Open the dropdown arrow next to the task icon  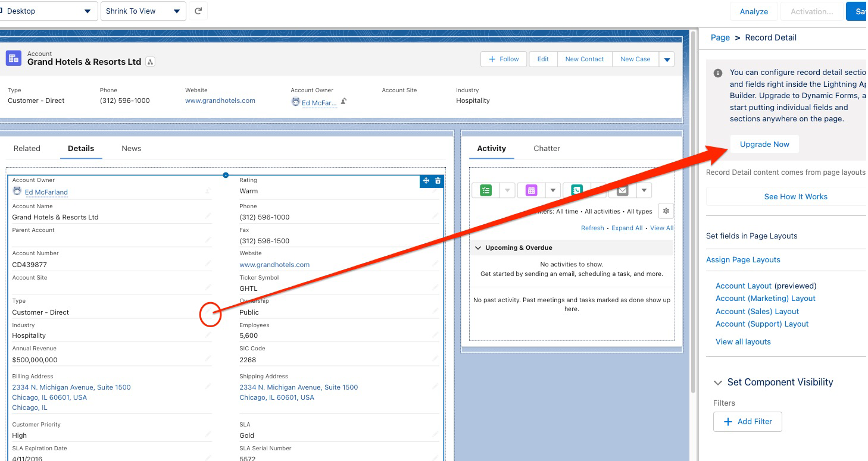507,190
